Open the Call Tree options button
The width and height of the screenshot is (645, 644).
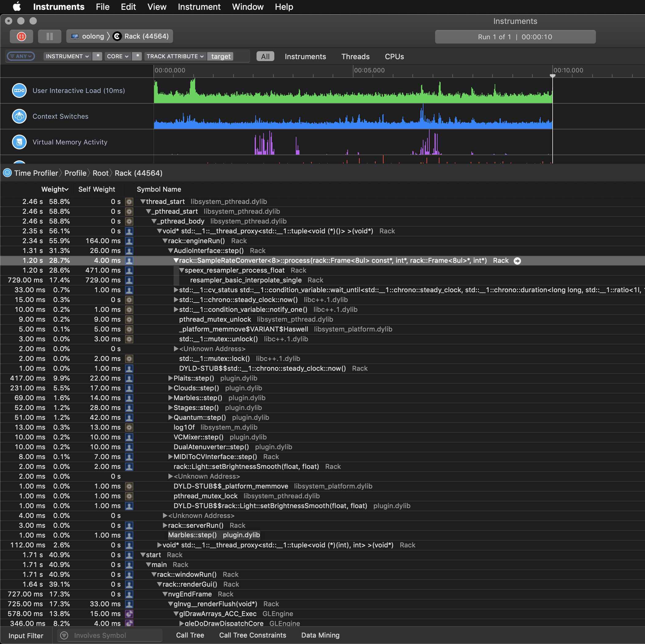pos(190,635)
